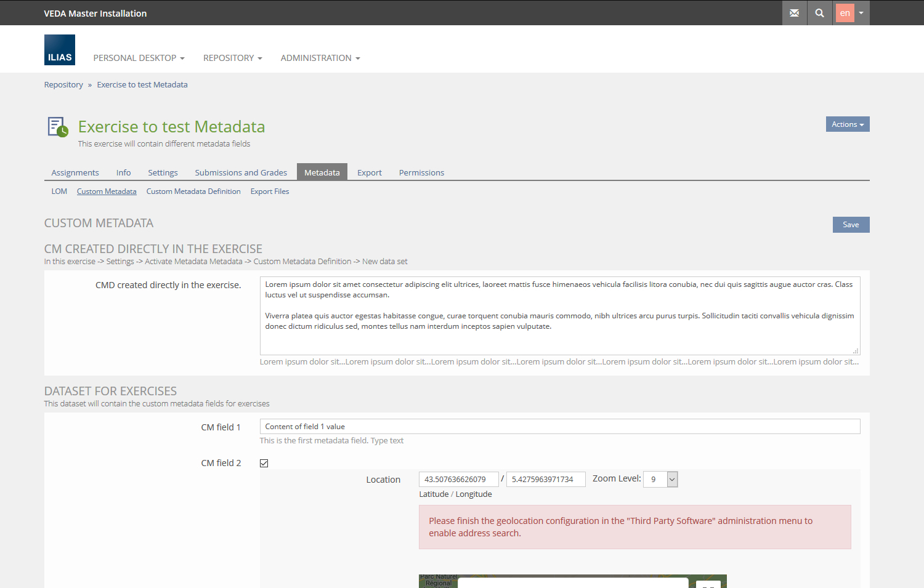Image resolution: width=924 pixels, height=588 pixels.
Task: Click the search magnifier icon
Action: click(x=819, y=13)
